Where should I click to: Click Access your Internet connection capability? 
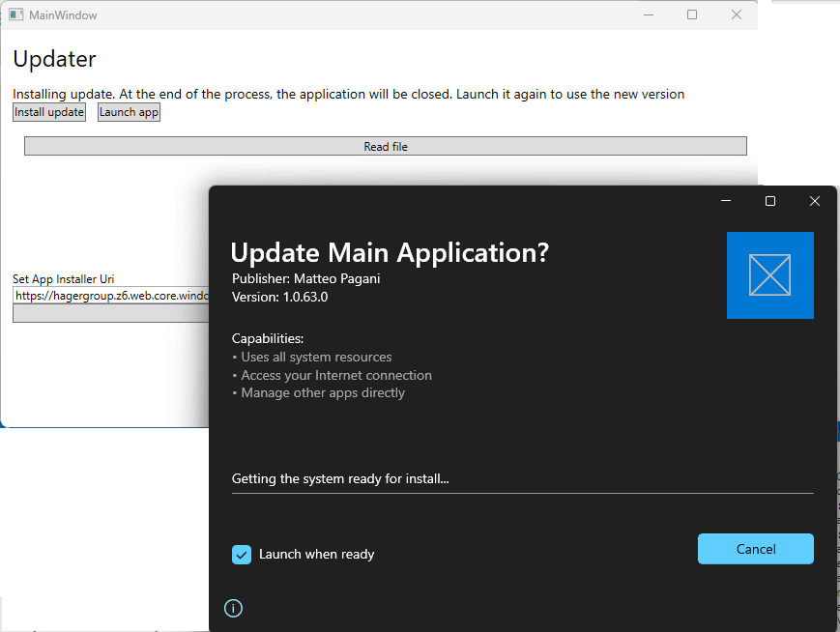(x=336, y=376)
